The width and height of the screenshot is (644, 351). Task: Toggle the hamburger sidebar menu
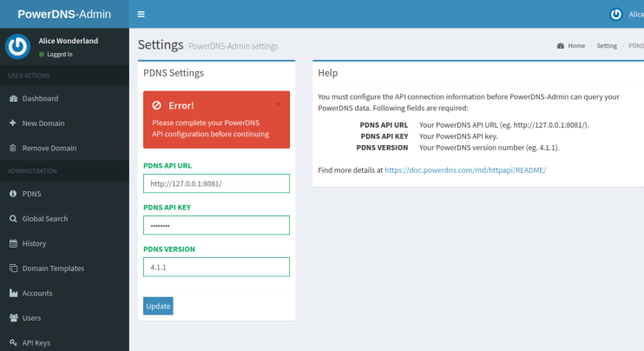tap(141, 14)
